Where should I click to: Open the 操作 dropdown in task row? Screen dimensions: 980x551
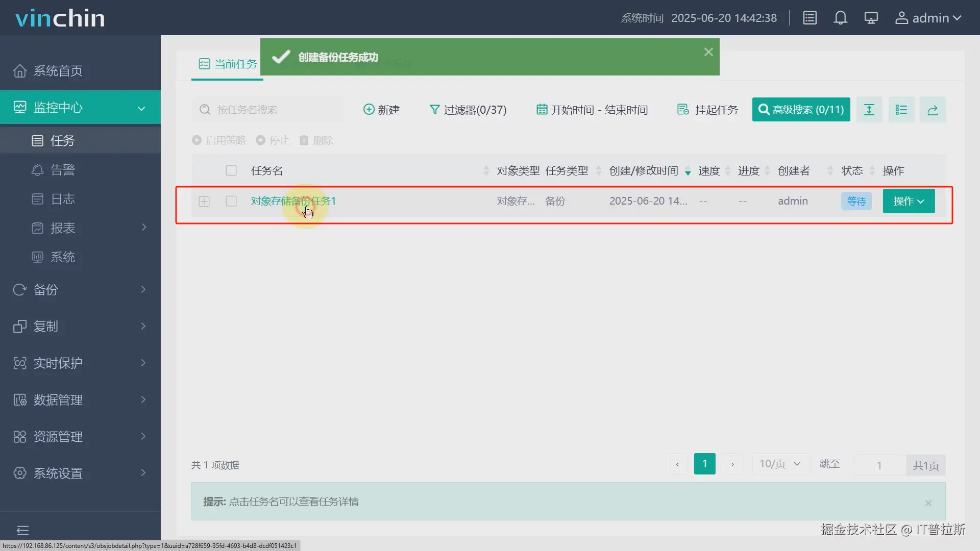point(909,201)
